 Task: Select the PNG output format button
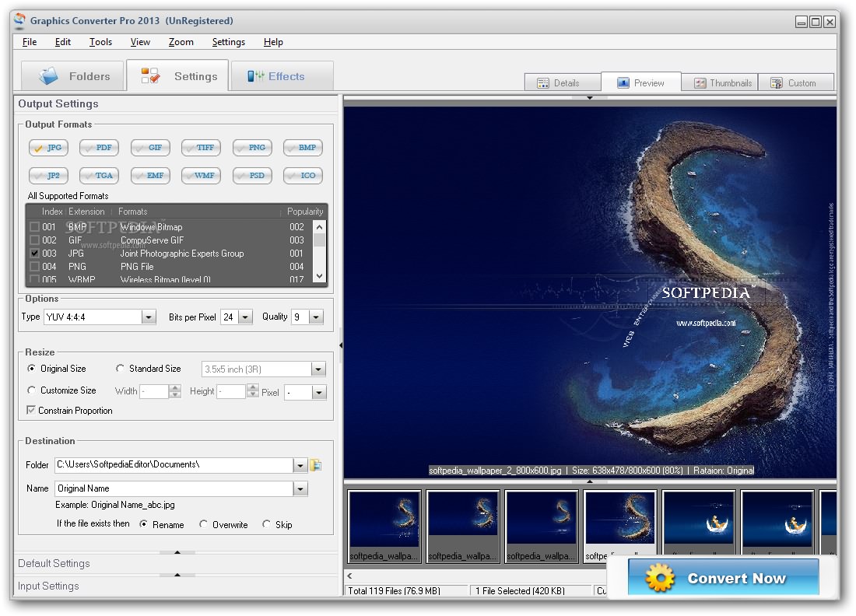pyautogui.click(x=252, y=148)
